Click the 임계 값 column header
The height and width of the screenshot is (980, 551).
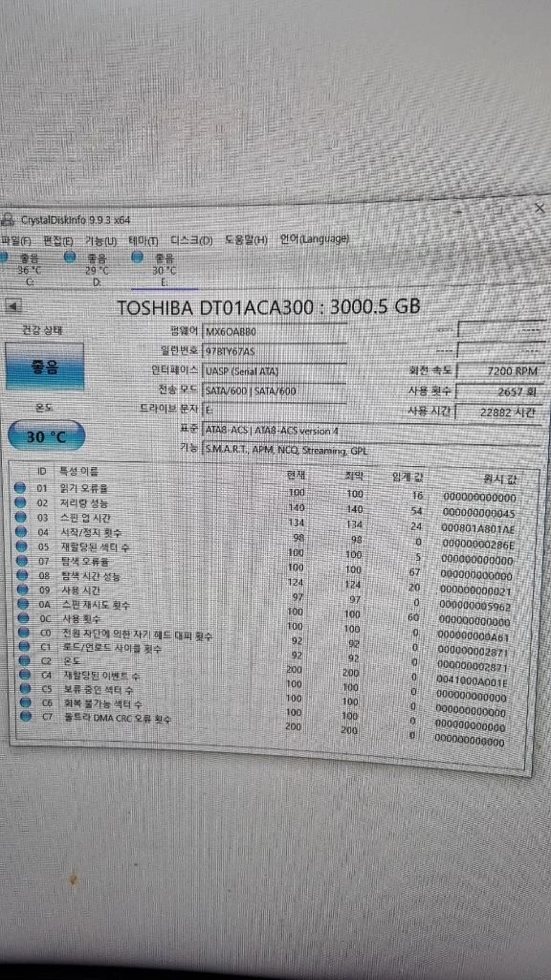[408, 479]
